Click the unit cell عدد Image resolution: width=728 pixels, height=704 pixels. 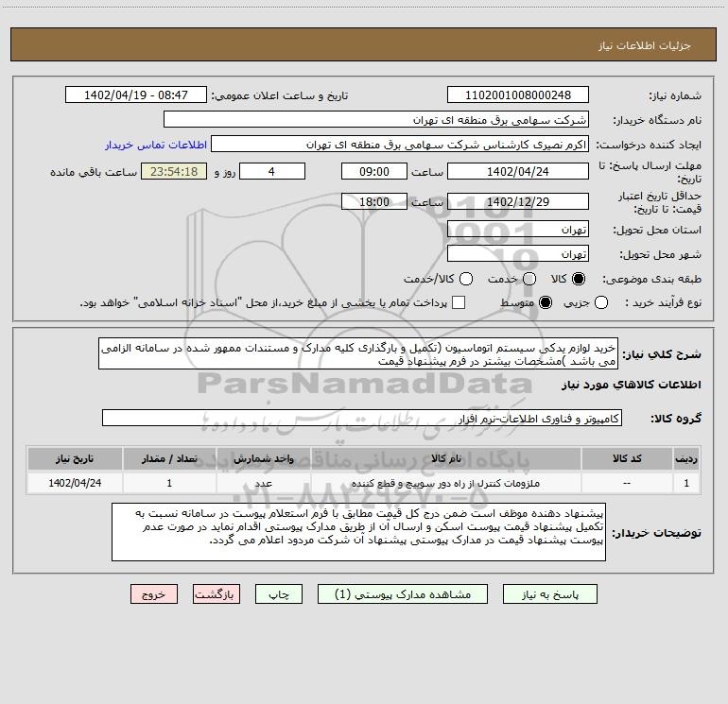263,483
